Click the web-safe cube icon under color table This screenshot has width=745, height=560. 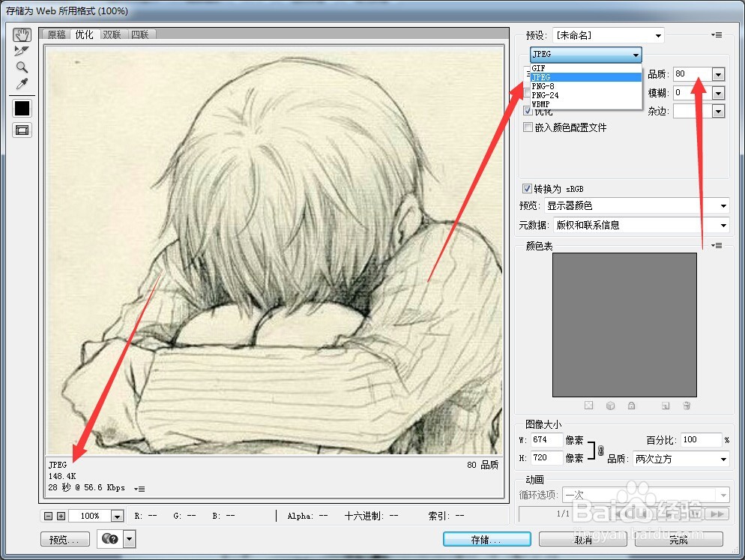(x=611, y=406)
